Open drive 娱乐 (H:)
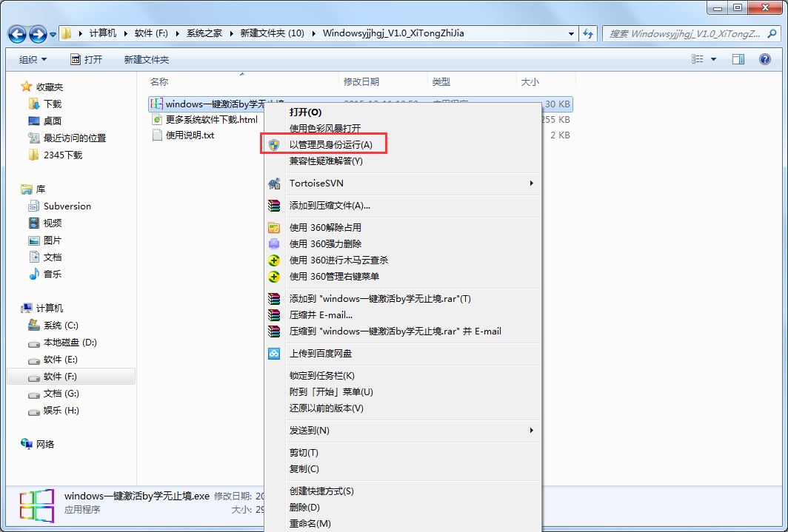The image size is (788, 532). coord(53,411)
